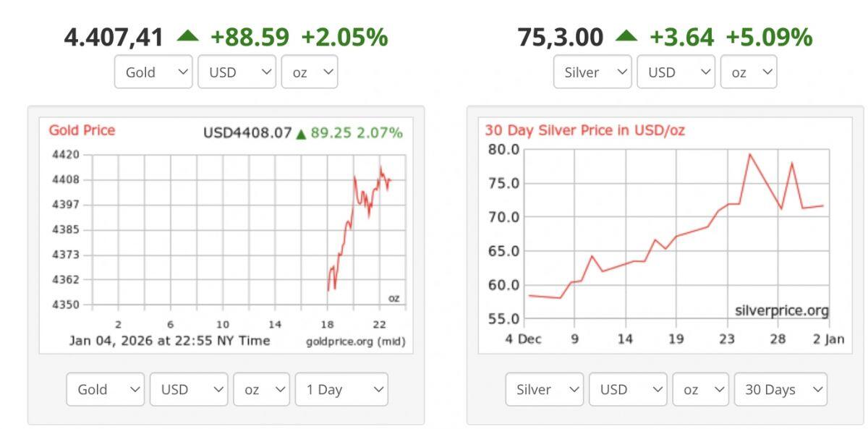Click the red Gold Price chart title
The height and width of the screenshot is (429, 868).
pyautogui.click(x=82, y=130)
